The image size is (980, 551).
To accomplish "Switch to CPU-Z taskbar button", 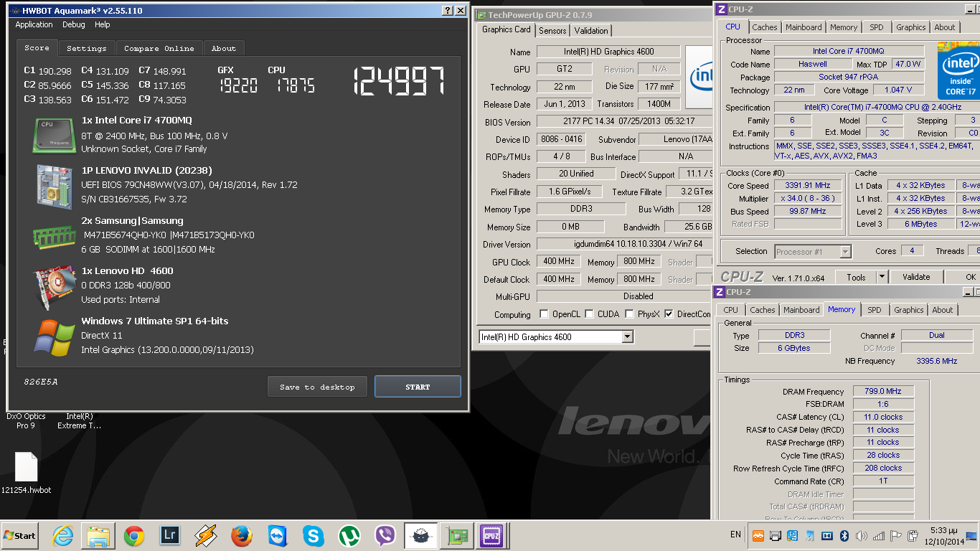I will [x=491, y=535].
